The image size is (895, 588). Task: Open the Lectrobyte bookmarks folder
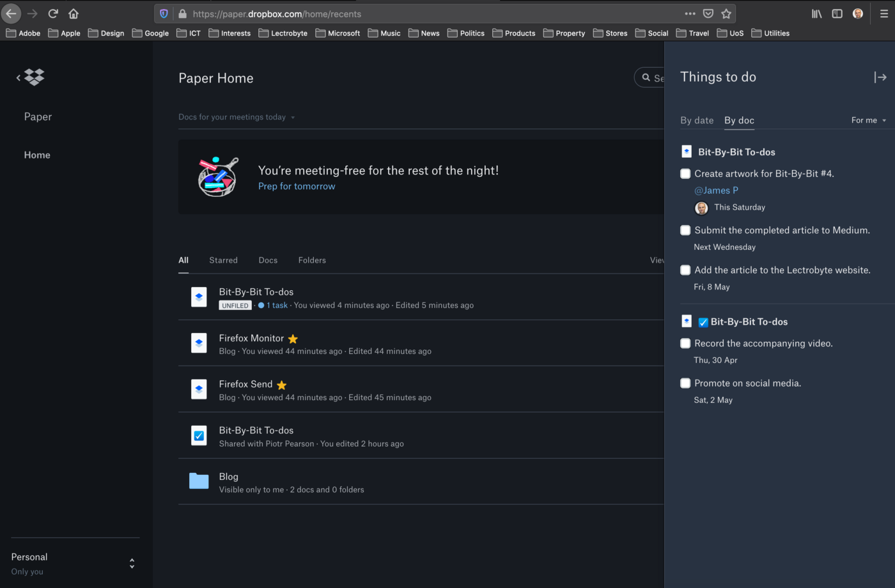283,33
